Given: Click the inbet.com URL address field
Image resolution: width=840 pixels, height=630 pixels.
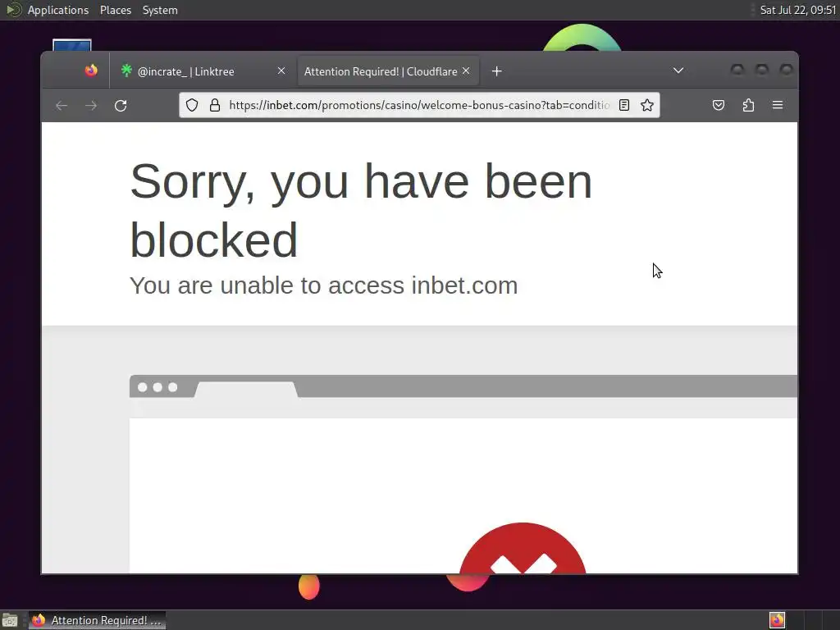Looking at the screenshot, I should click(x=419, y=105).
